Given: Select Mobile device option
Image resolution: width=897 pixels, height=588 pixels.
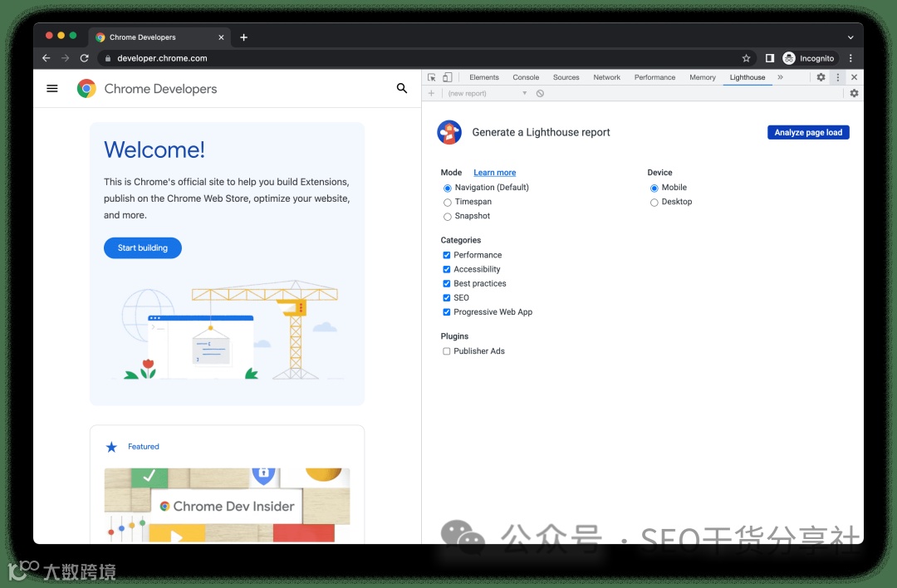Looking at the screenshot, I should click(x=654, y=188).
